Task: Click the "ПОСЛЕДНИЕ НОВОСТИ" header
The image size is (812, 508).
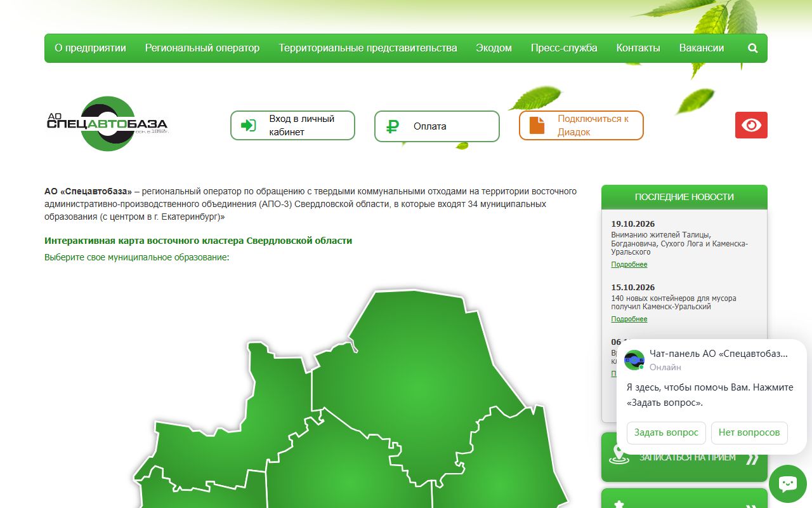Action: coord(684,197)
